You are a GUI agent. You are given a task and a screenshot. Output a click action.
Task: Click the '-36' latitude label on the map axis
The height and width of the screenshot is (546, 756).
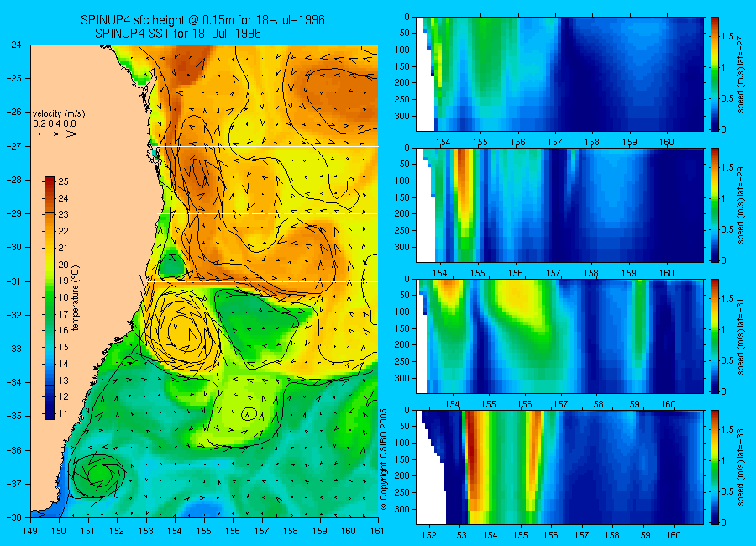click(x=14, y=450)
